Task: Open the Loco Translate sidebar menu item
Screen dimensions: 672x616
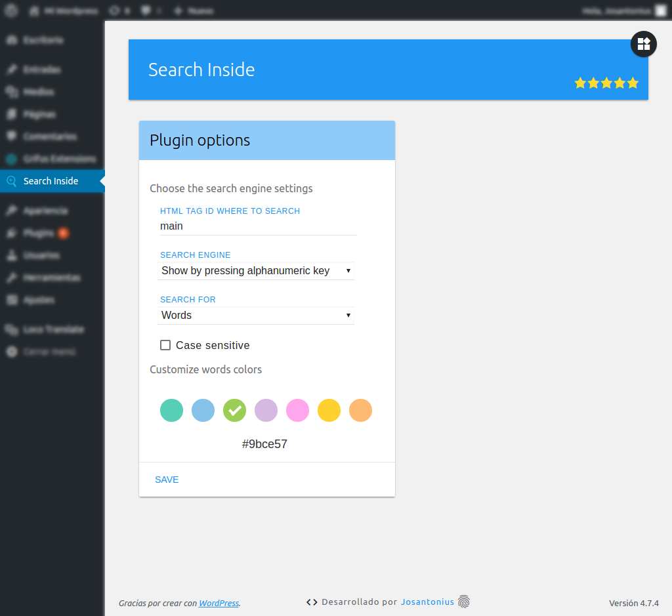Action: [52, 329]
